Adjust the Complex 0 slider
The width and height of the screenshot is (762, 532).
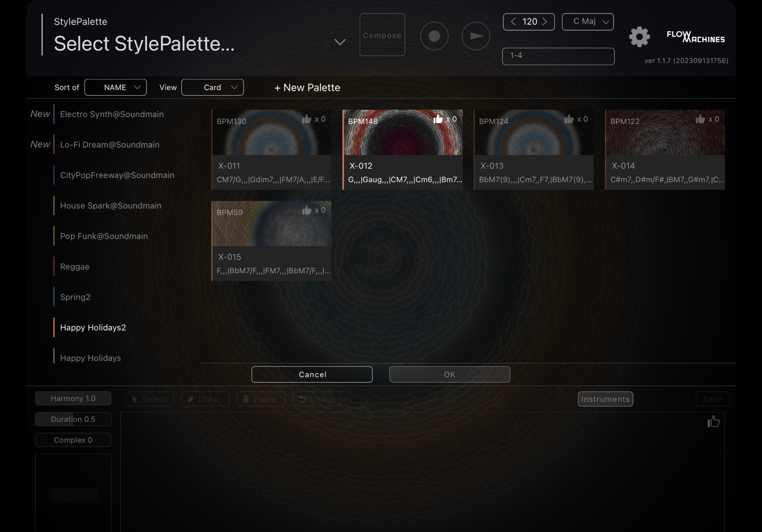(73, 440)
